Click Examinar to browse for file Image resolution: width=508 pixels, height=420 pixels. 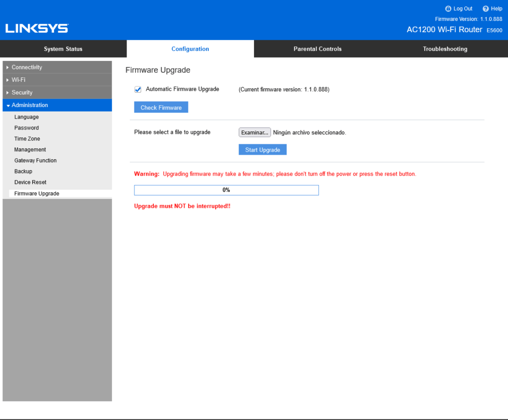(254, 132)
